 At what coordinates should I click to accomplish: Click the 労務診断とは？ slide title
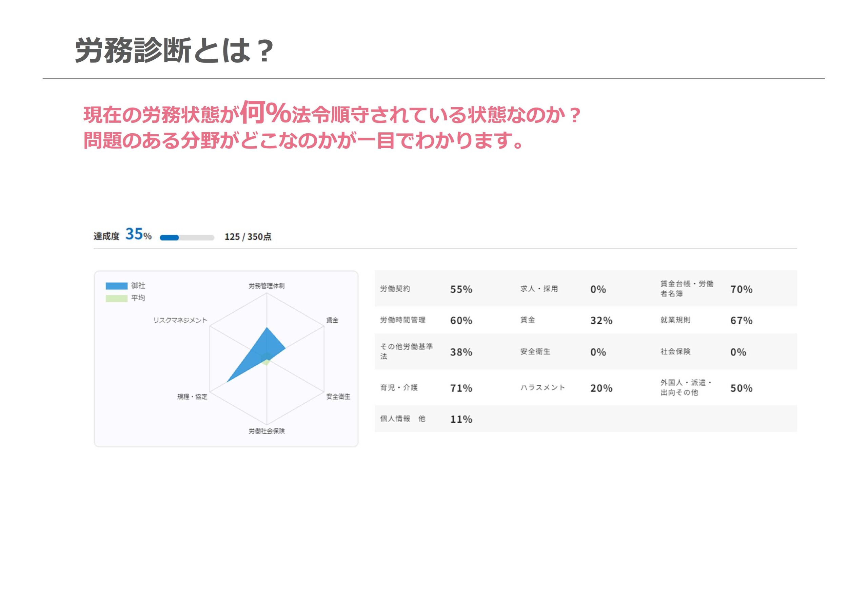point(174,50)
